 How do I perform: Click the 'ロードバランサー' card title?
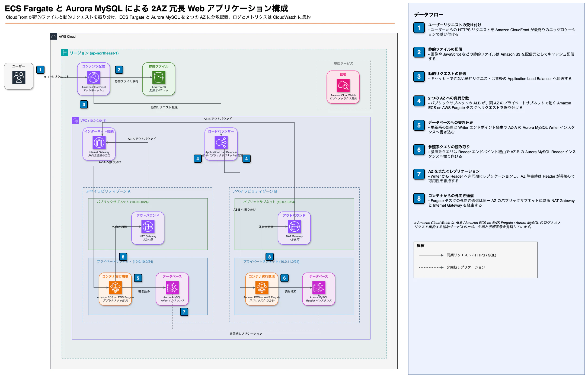coord(221,131)
